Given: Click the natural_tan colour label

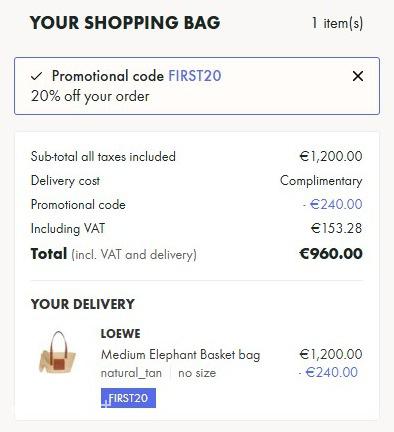Looking at the screenshot, I should pos(131,373).
